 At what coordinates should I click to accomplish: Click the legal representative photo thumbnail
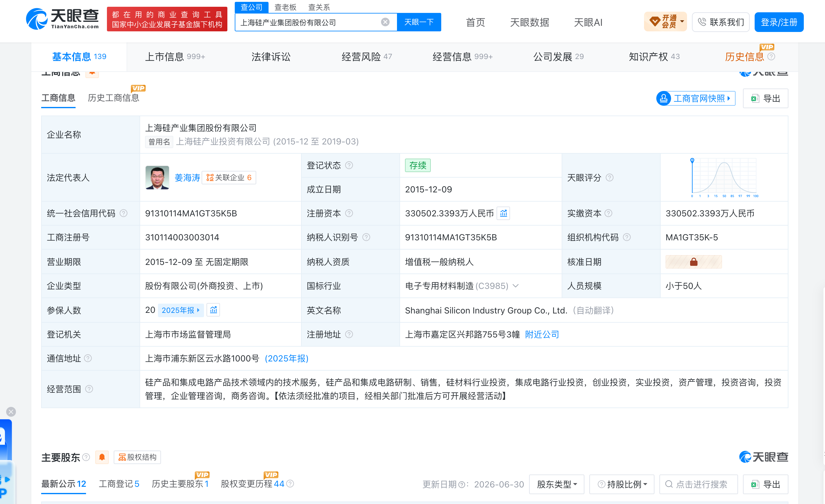(157, 178)
